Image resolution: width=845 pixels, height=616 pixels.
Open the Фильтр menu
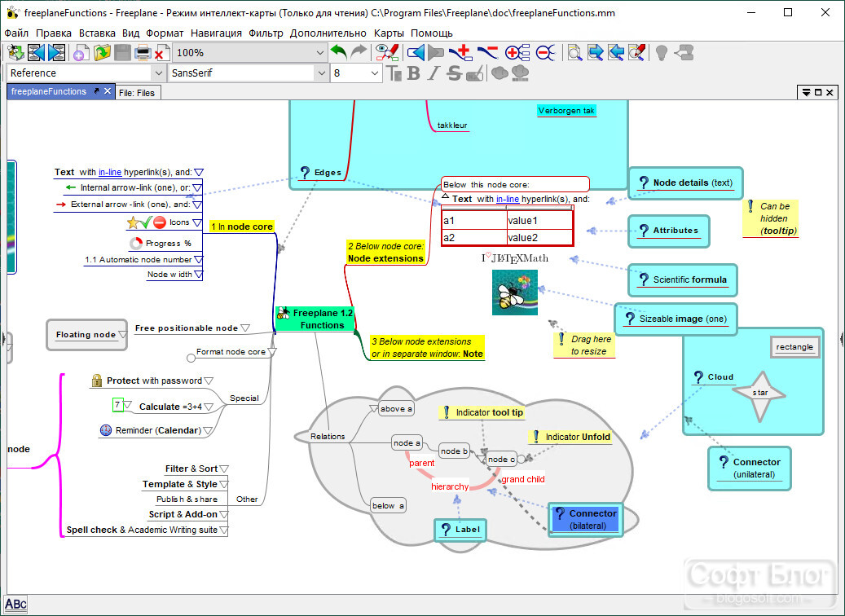point(266,33)
